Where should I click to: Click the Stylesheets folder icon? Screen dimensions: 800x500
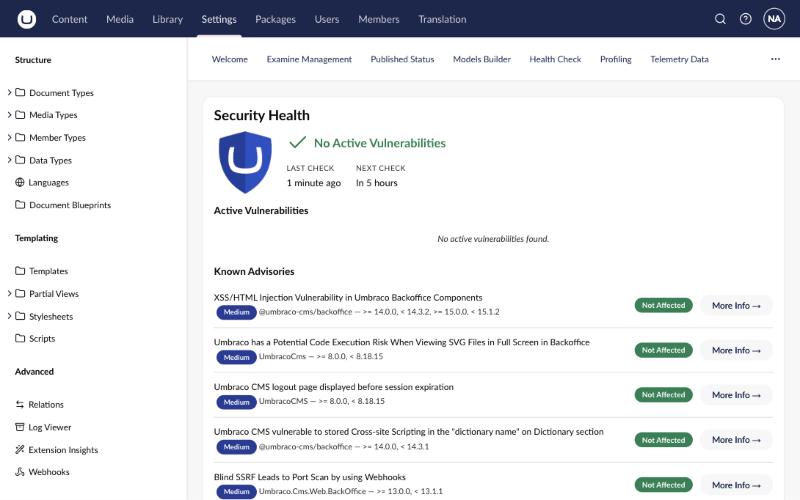[x=20, y=316]
